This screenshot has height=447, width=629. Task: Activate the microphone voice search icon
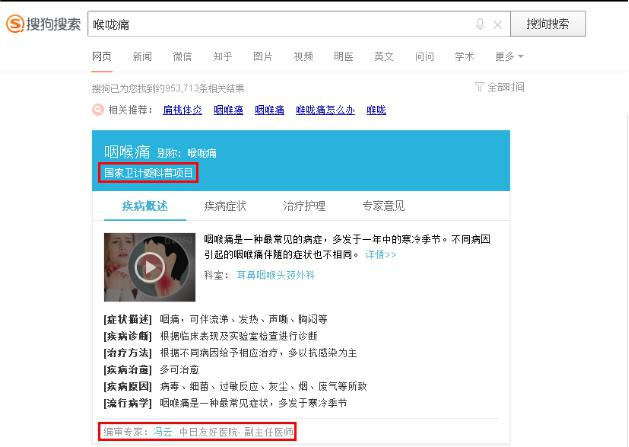coord(480,24)
